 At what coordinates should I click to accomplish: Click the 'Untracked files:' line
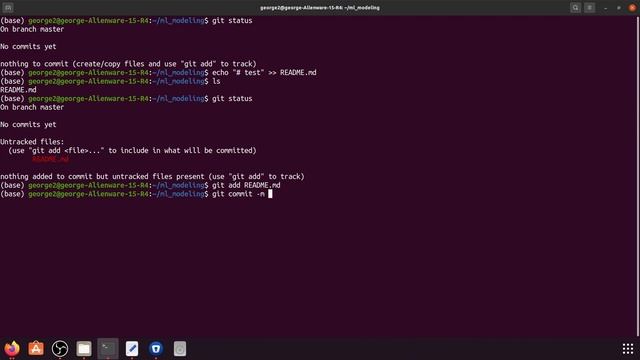coord(32,142)
